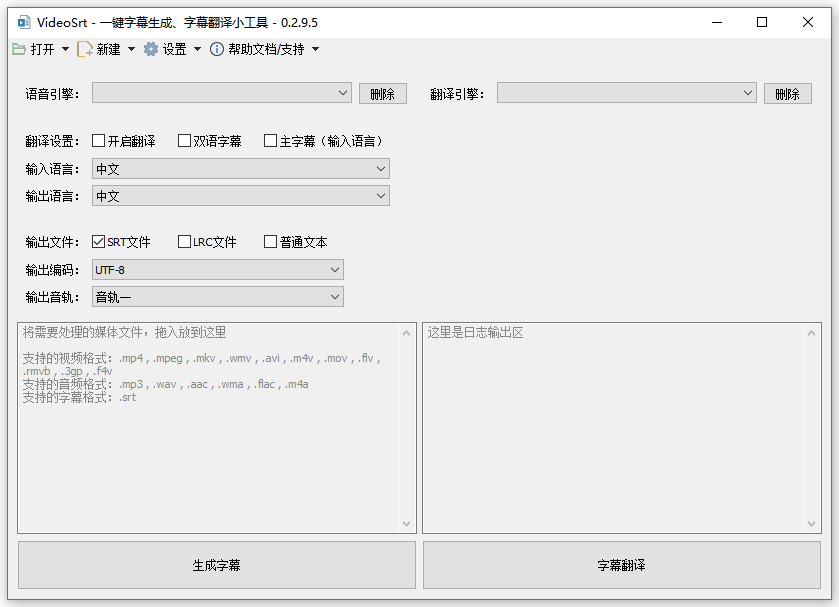Click the help info circle icon
The height and width of the screenshot is (607, 839).
coord(217,49)
